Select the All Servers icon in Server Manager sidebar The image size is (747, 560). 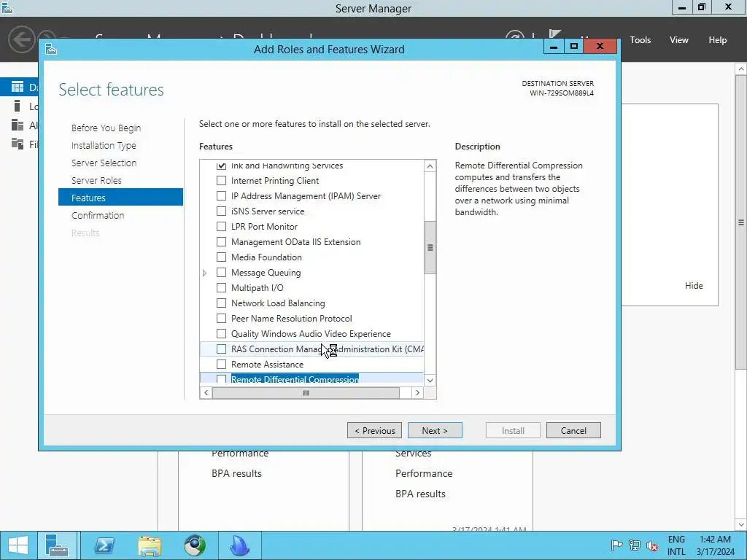(18, 125)
